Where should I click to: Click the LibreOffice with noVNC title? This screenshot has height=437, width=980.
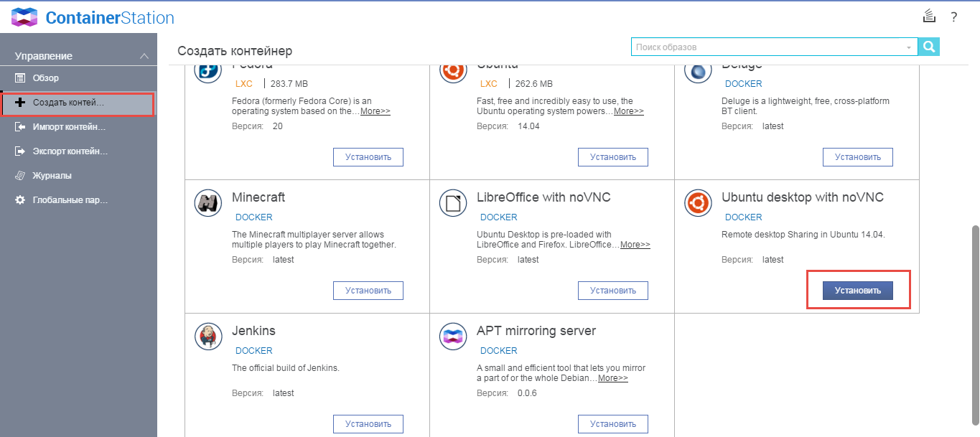click(x=543, y=197)
